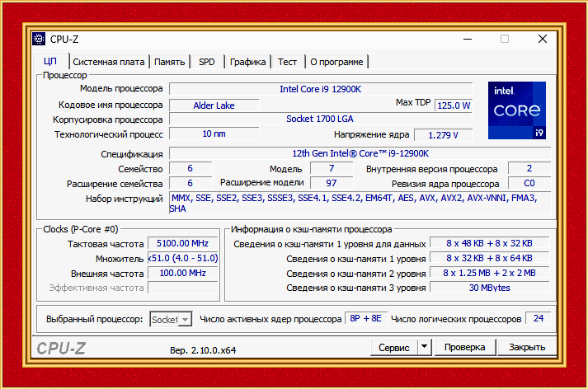Viewport: 588px width, 389px height.
Task: Click the bus speed value 100.00 MHz
Action: tap(182, 273)
